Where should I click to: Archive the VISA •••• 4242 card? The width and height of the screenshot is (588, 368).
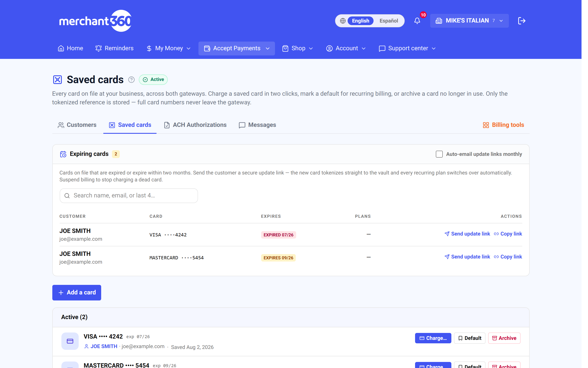pos(504,338)
